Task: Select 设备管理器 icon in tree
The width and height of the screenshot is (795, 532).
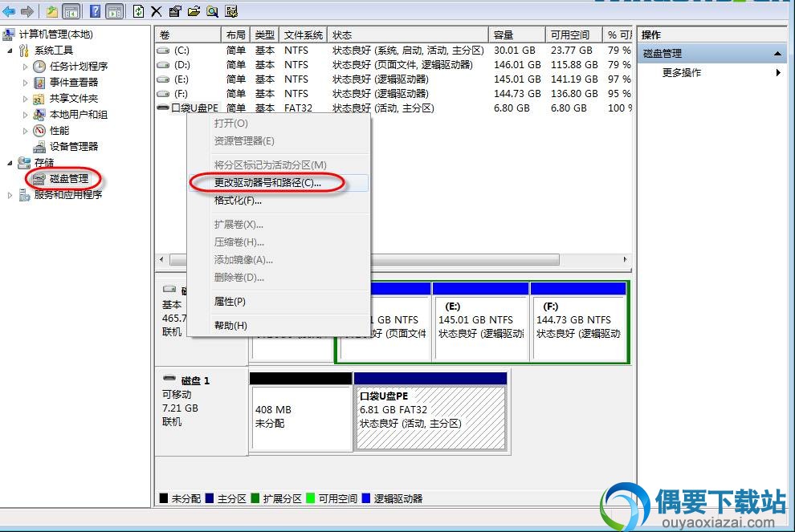Action: point(39,147)
